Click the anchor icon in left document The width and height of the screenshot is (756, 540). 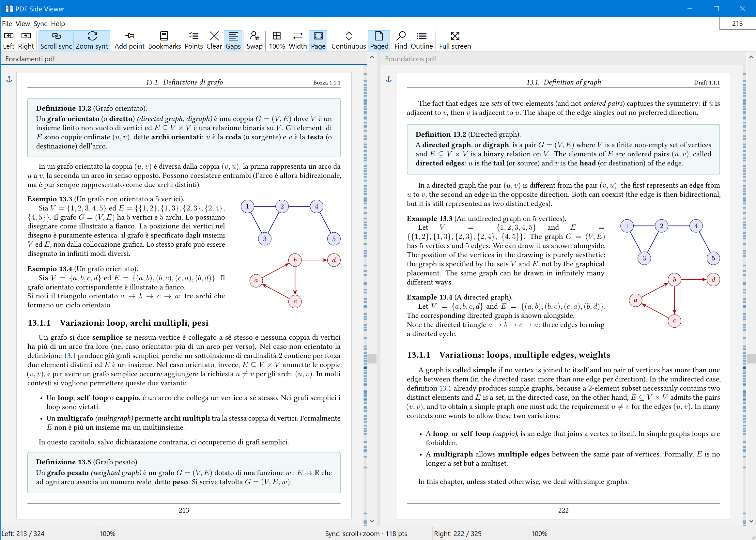point(9,79)
